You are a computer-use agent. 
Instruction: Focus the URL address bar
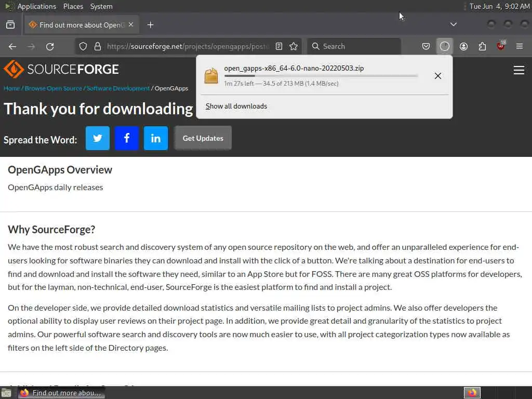click(x=188, y=46)
